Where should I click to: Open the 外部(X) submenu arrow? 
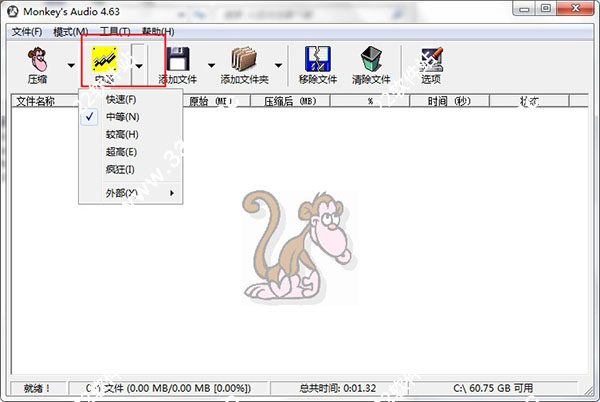tap(172, 193)
